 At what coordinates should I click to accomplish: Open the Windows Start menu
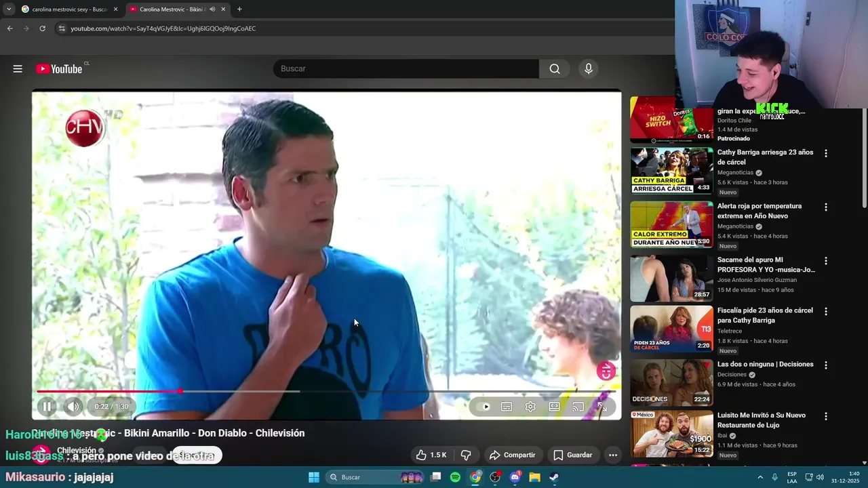pos(313,477)
